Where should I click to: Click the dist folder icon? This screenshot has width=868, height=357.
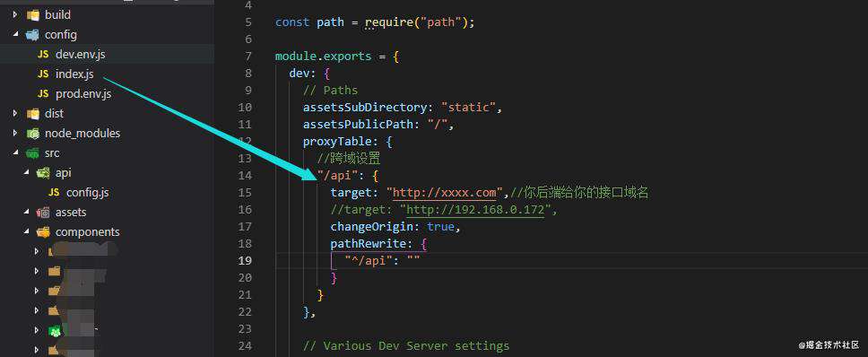pos(32,113)
